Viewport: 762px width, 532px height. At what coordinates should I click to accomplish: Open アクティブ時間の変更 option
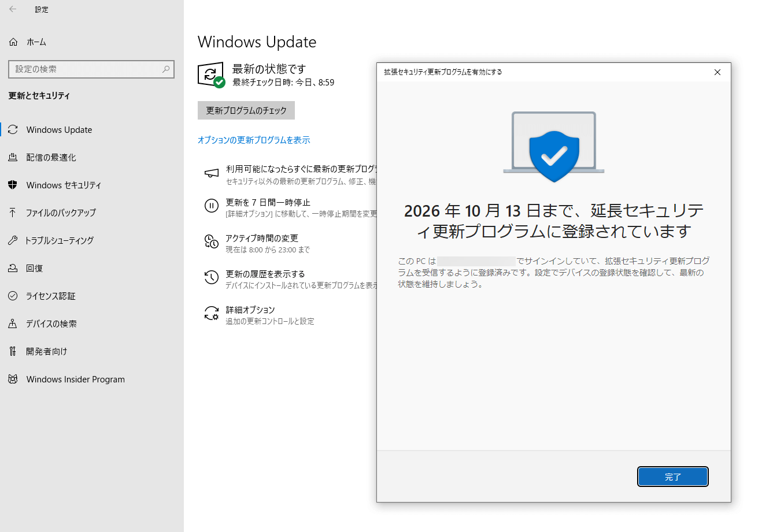(x=262, y=239)
